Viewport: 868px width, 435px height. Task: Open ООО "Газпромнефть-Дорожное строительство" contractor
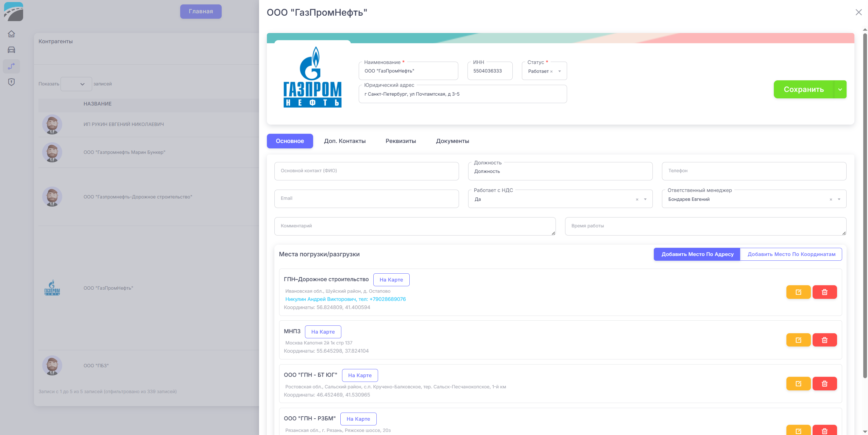(x=138, y=197)
